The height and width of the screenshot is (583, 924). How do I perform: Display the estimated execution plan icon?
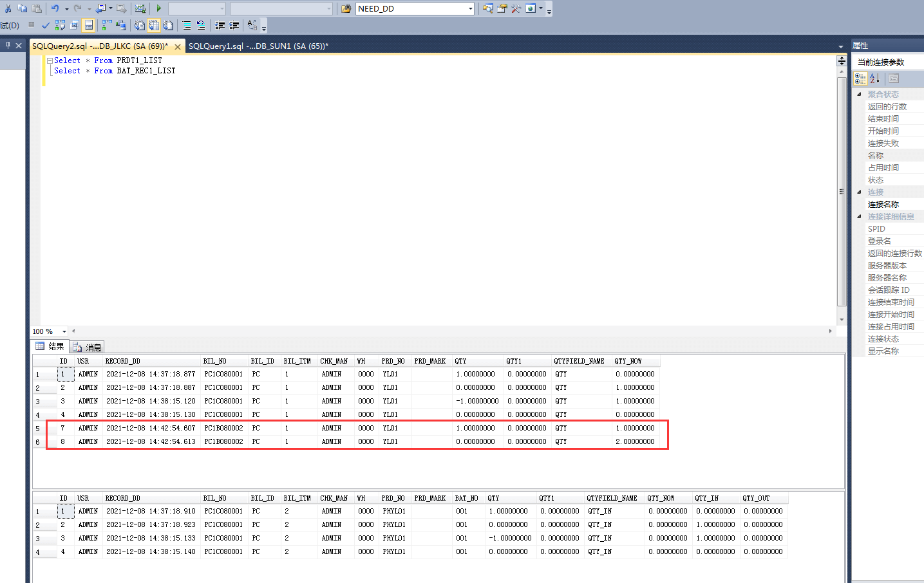tap(60, 25)
